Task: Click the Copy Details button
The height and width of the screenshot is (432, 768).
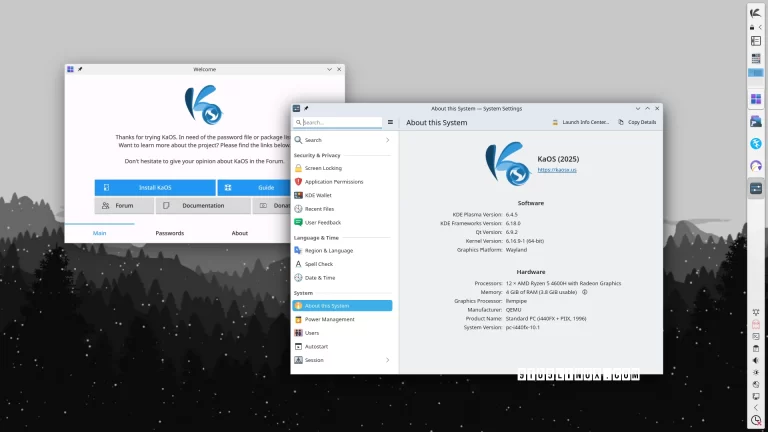Action: click(x=637, y=122)
